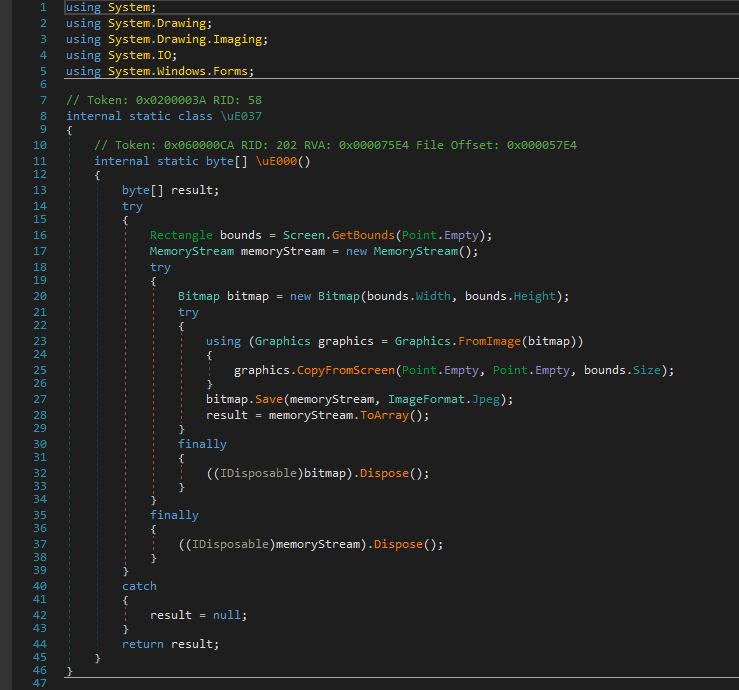Click the ToArray method call
Viewport: 739px width, 690px height.
click(384, 415)
